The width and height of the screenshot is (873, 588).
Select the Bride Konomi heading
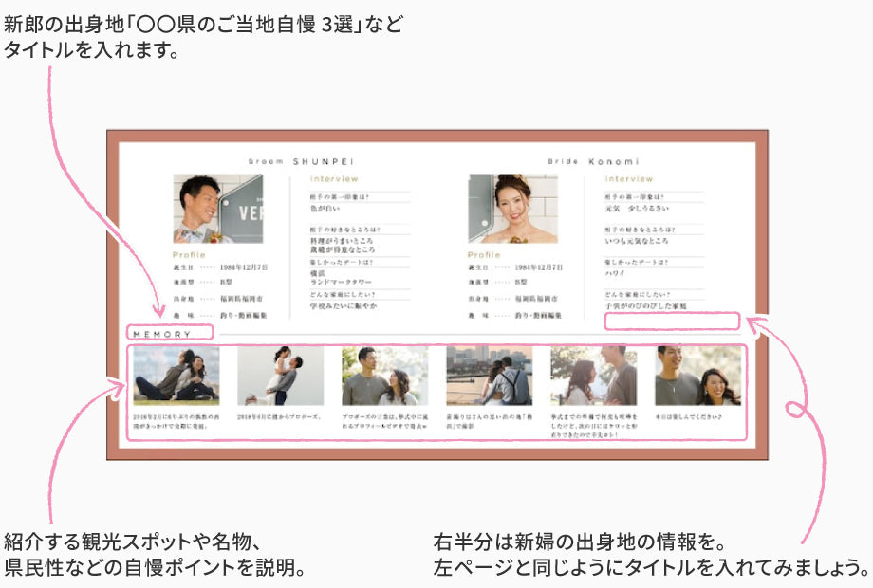593,162
